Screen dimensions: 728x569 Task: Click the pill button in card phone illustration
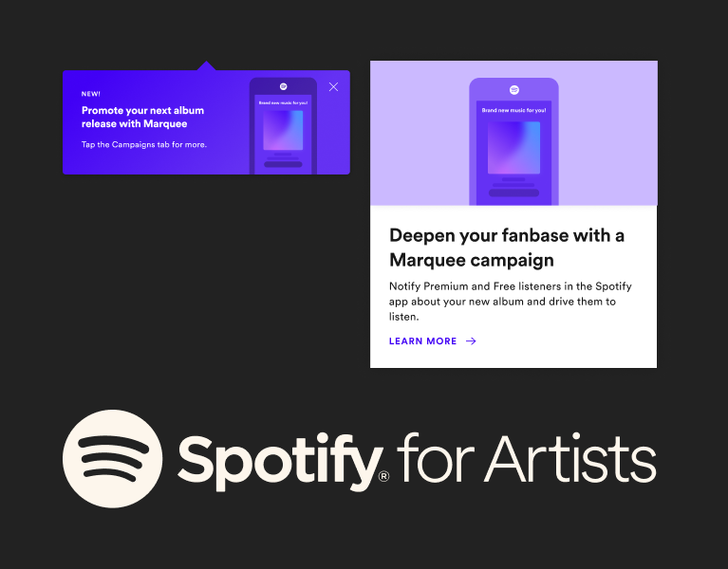tap(513, 193)
